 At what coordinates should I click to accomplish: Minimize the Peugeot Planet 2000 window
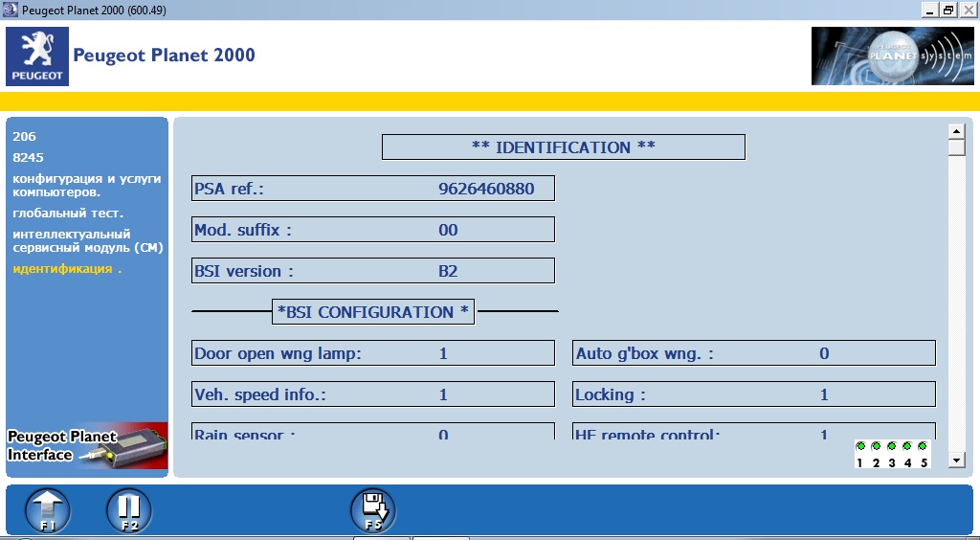tap(930, 10)
